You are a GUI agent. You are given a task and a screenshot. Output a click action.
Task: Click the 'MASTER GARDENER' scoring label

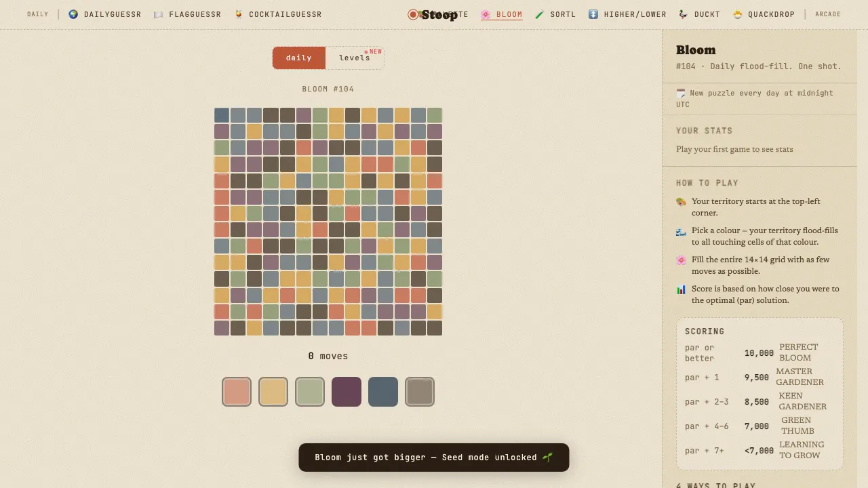800,377
